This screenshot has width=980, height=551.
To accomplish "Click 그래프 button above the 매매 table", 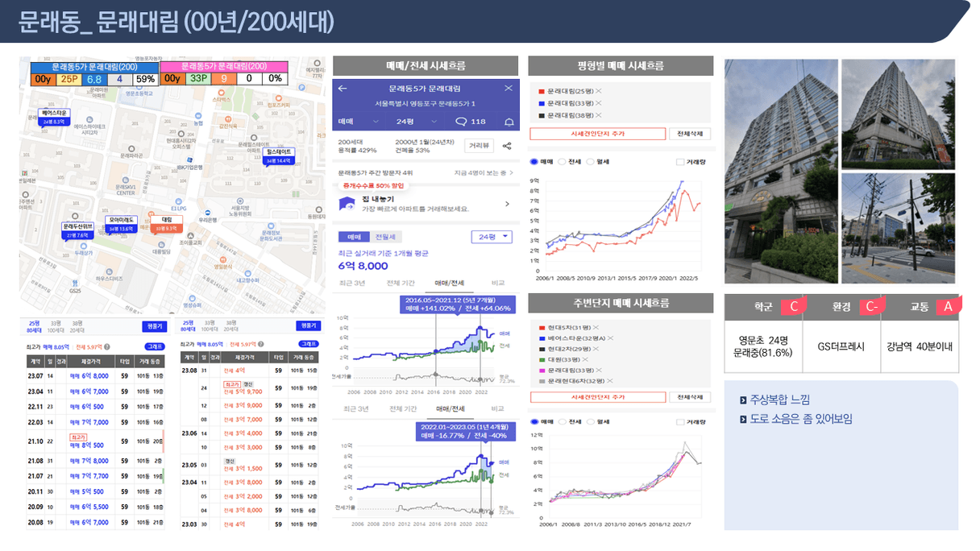I will [154, 346].
